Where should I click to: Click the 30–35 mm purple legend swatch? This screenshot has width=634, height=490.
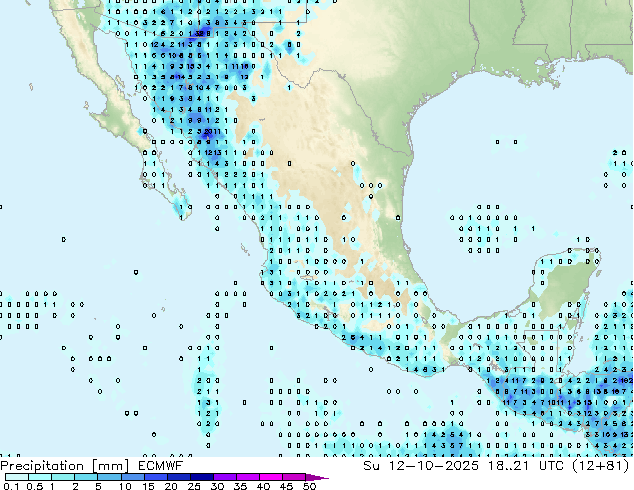tap(224, 477)
